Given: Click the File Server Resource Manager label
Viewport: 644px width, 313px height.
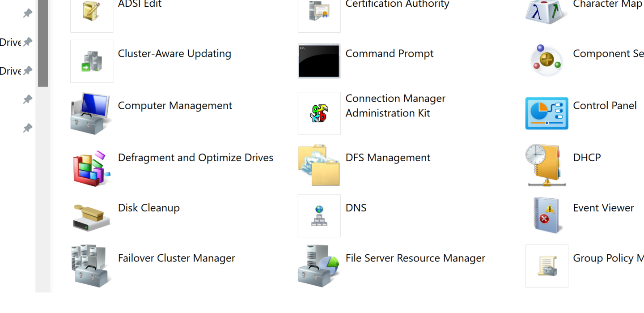Looking at the screenshot, I should click(x=415, y=258).
